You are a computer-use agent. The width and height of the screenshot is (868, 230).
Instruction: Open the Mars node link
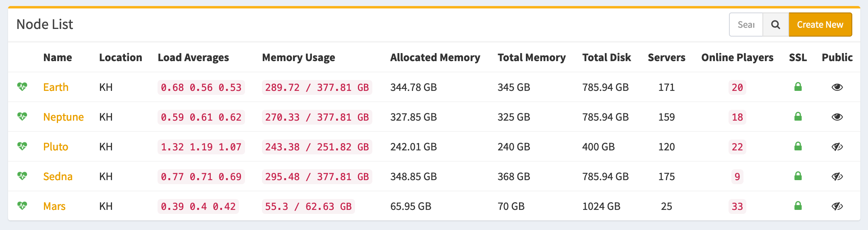(x=54, y=206)
